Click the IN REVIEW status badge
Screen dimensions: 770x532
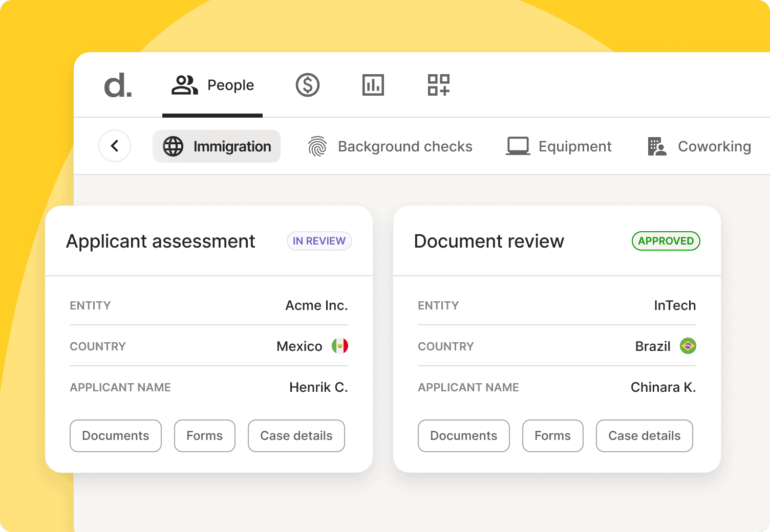[x=319, y=241]
